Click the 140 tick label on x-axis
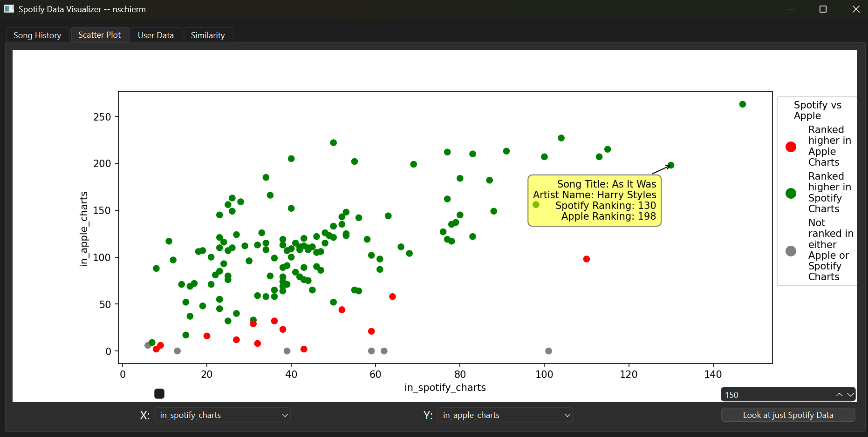868x437 pixels. [x=713, y=374]
